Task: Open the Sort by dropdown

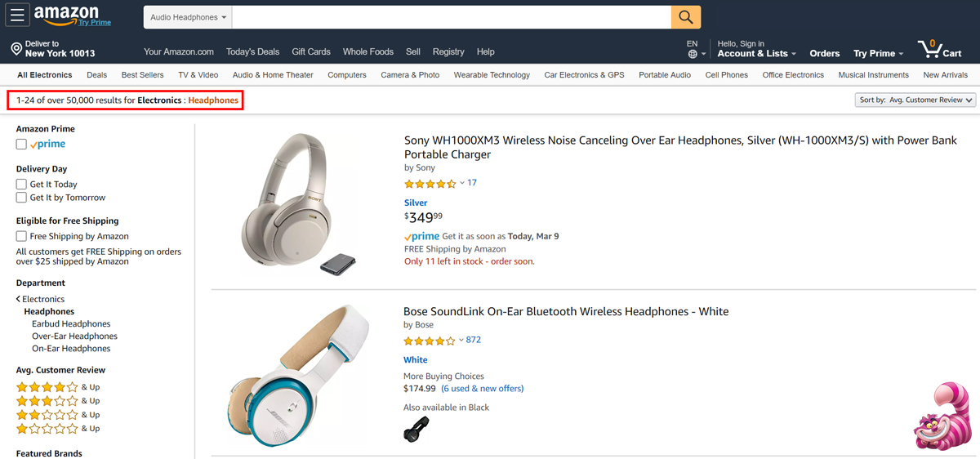Action: click(x=913, y=100)
